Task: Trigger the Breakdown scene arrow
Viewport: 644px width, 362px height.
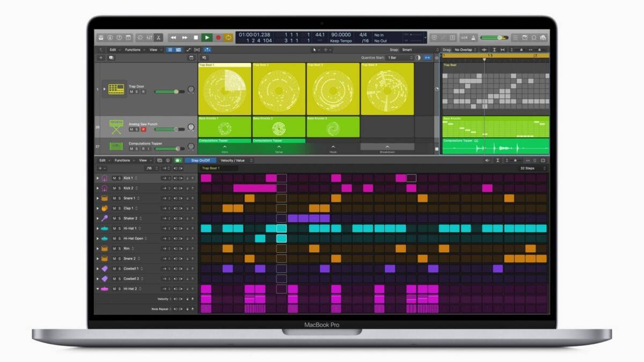Action: tap(387, 147)
